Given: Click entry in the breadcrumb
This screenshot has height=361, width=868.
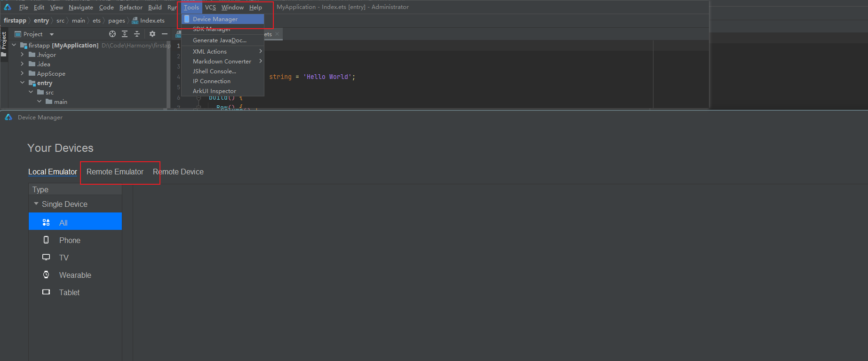Looking at the screenshot, I should coord(41,20).
